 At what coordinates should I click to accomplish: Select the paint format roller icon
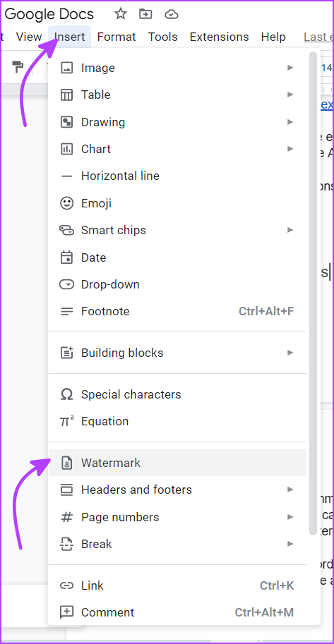pos(18,66)
